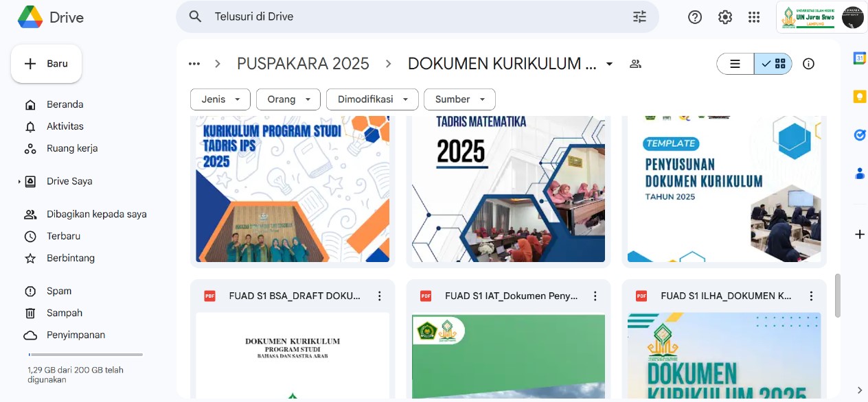Get add-ons with the plus icon
The width and height of the screenshot is (868, 402).
(x=859, y=235)
